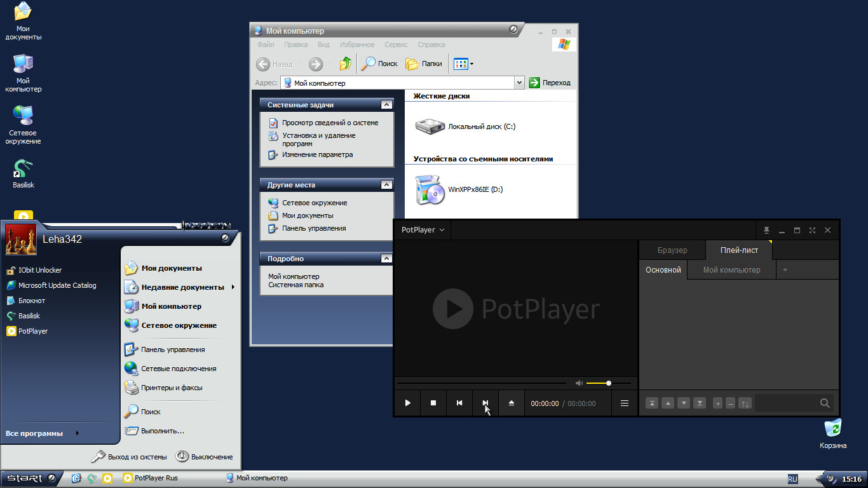
Task: Open the Файл menu
Action: point(266,44)
